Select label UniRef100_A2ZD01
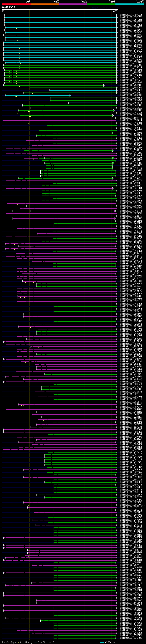Viewport: 146px width, 644px height. 131,60
